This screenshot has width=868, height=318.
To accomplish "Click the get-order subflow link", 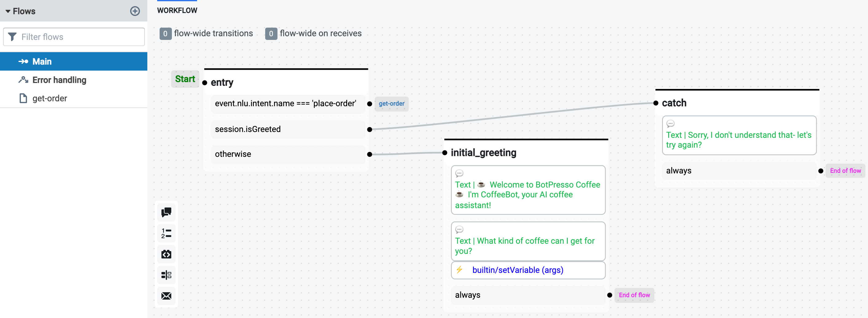I will pos(391,104).
